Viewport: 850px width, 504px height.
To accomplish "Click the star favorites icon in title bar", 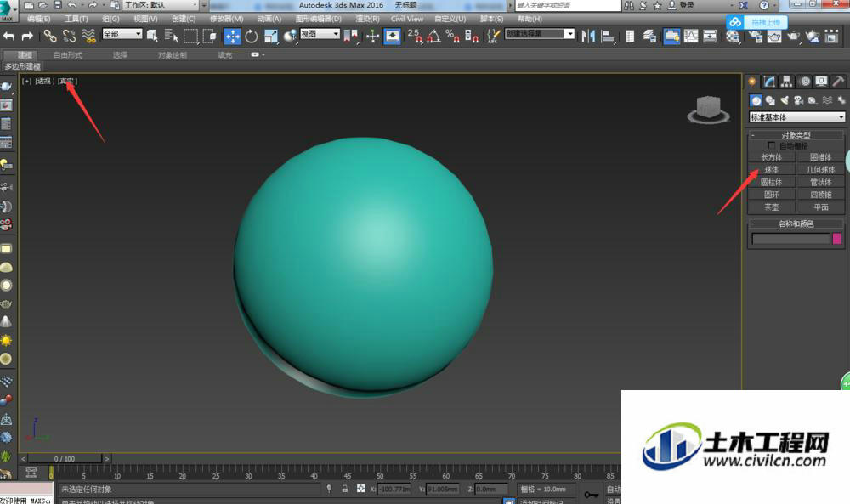I will (657, 5).
